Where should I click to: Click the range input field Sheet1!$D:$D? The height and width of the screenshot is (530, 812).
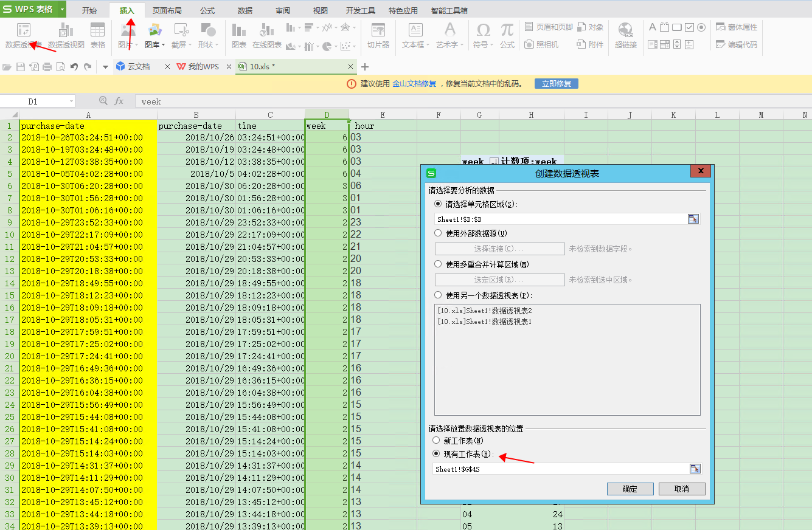pos(560,219)
